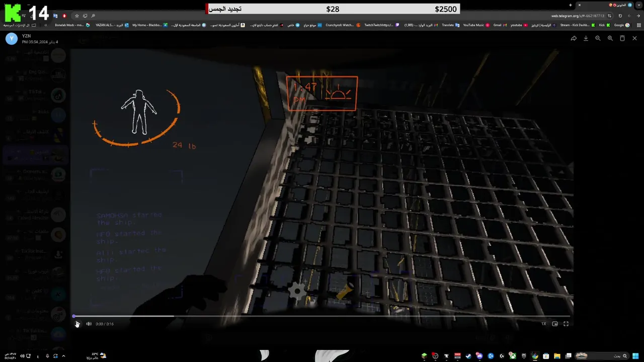
Task: Open the YZN sender avatar
Action: point(12,39)
